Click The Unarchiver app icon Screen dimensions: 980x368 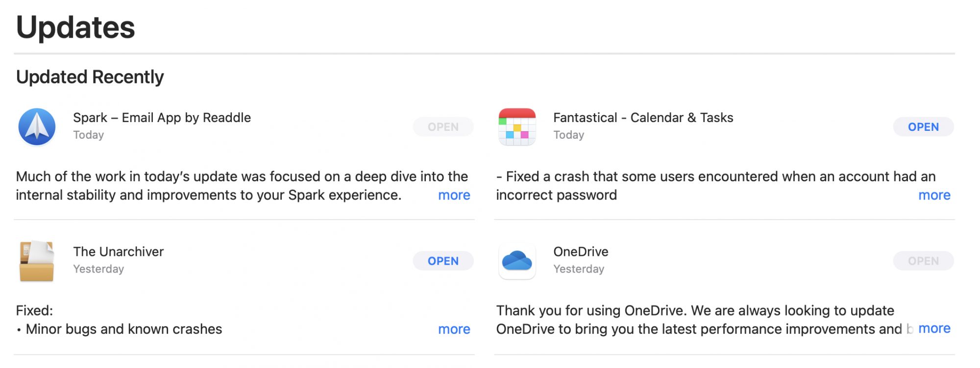pos(37,261)
